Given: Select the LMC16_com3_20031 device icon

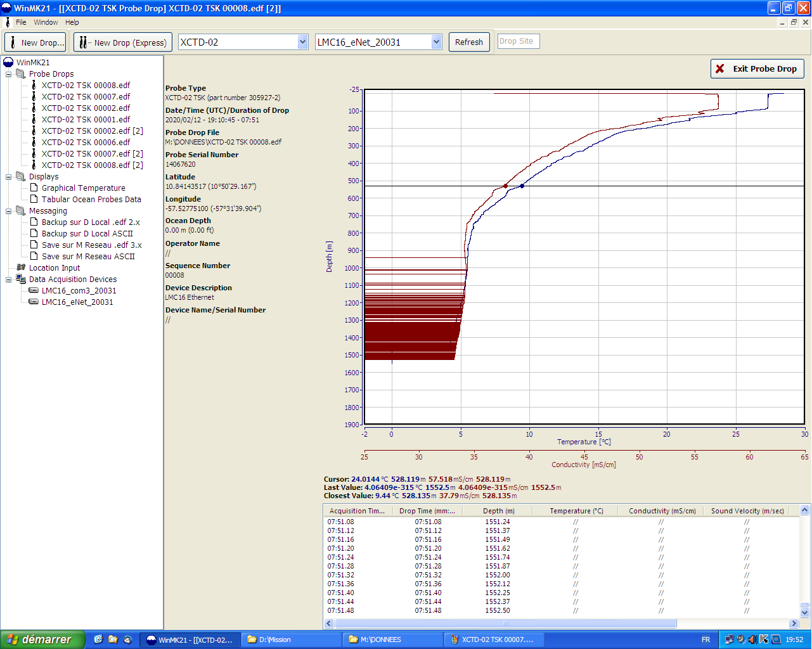Looking at the screenshot, I should pos(34,290).
